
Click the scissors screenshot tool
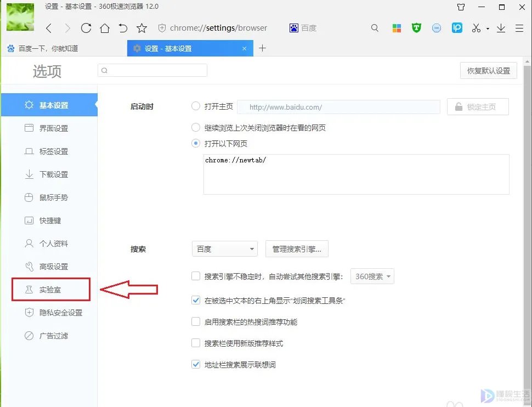click(476, 28)
